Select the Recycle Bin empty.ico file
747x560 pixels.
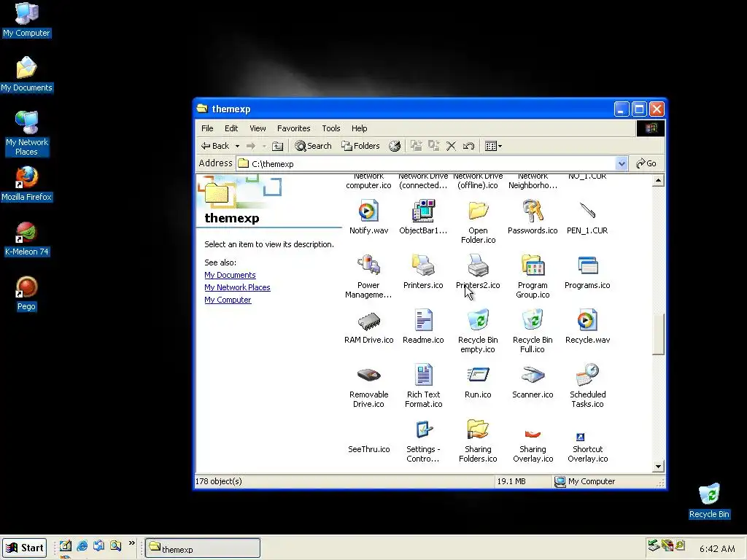[478, 321]
